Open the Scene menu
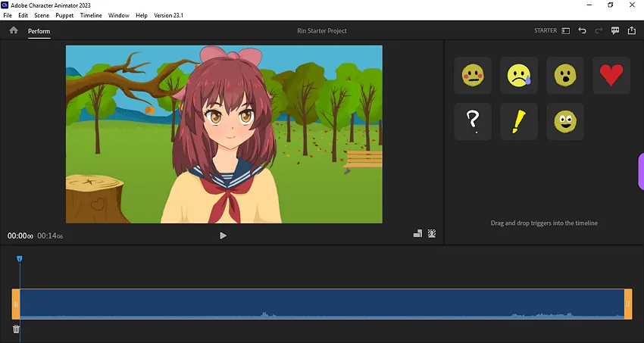 (x=42, y=15)
